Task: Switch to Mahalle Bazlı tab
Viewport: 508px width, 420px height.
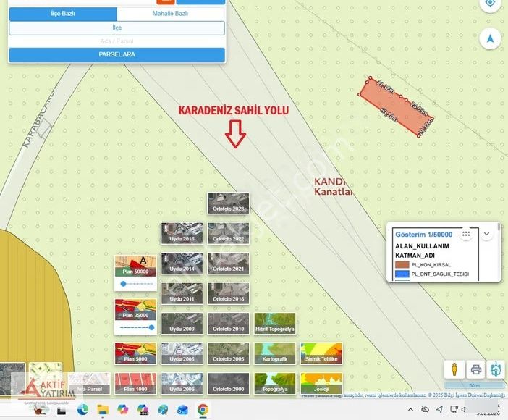Action: (170, 14)
